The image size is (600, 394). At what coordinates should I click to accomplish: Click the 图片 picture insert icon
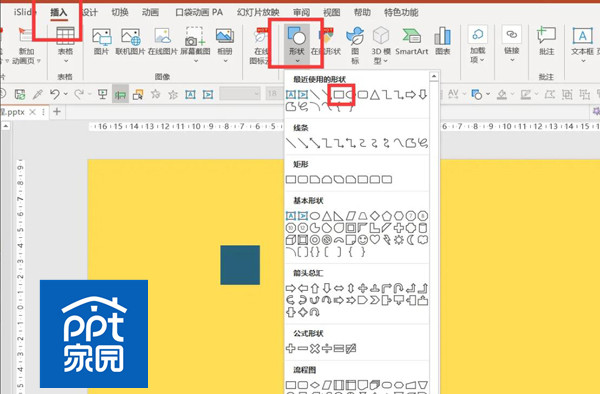(101, 41)
